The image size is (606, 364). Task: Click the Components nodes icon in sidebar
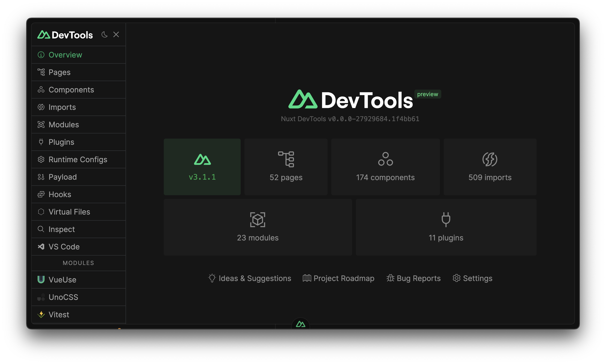(41, 90)
